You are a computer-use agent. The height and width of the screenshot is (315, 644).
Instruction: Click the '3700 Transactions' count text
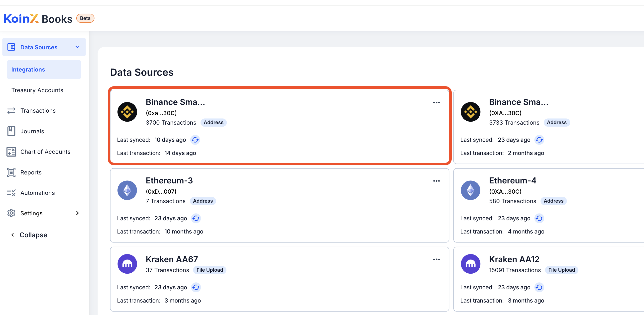pyautogui.click(x=171, y=122)
